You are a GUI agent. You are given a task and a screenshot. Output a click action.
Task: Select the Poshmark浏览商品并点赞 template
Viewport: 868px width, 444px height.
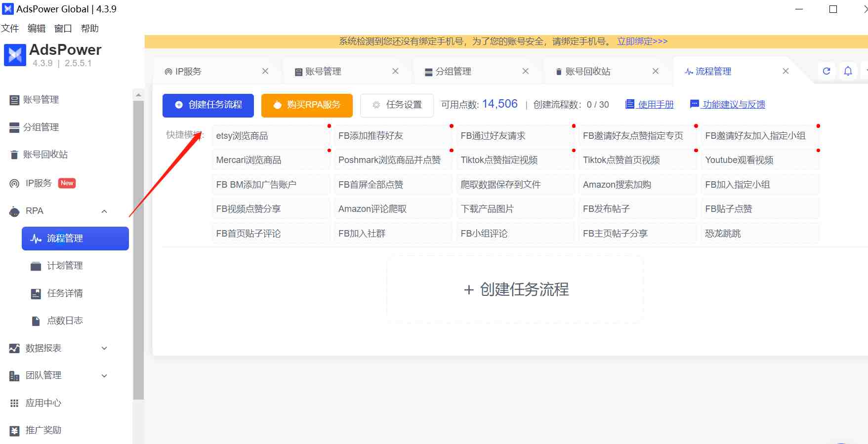click(393, 160)
